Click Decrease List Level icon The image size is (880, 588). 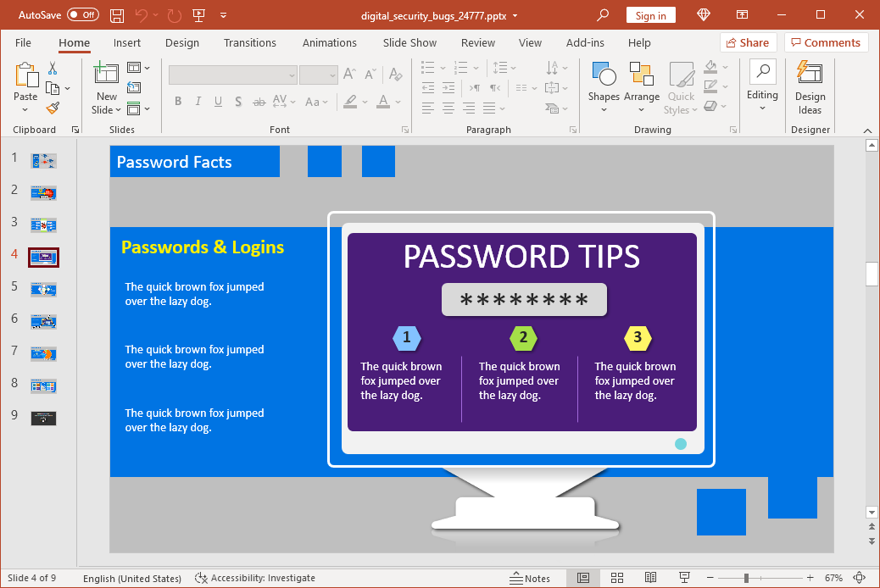pos(427,87)
